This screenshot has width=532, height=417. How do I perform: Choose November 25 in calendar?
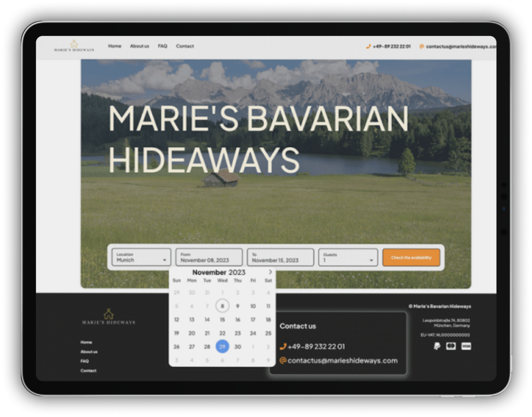pyautogui.click(x=268, y=333)
